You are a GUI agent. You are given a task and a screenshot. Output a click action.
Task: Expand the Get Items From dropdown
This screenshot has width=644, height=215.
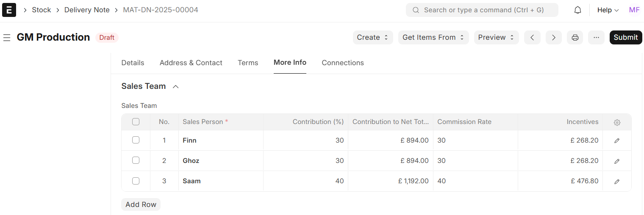point(433,37)
